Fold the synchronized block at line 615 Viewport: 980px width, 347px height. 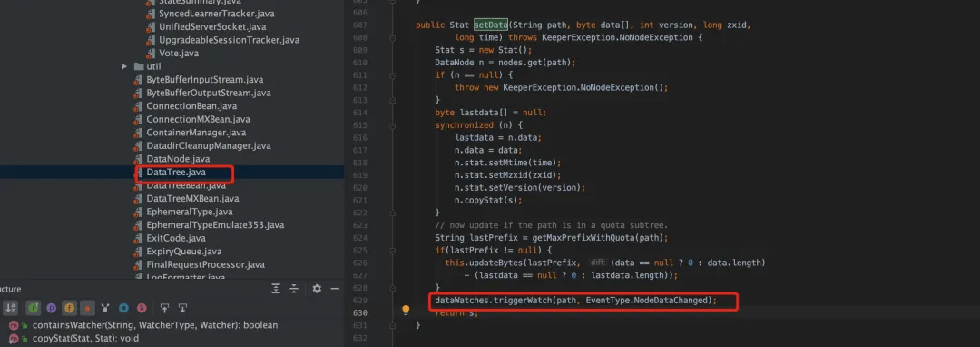(x=393, y=125)
